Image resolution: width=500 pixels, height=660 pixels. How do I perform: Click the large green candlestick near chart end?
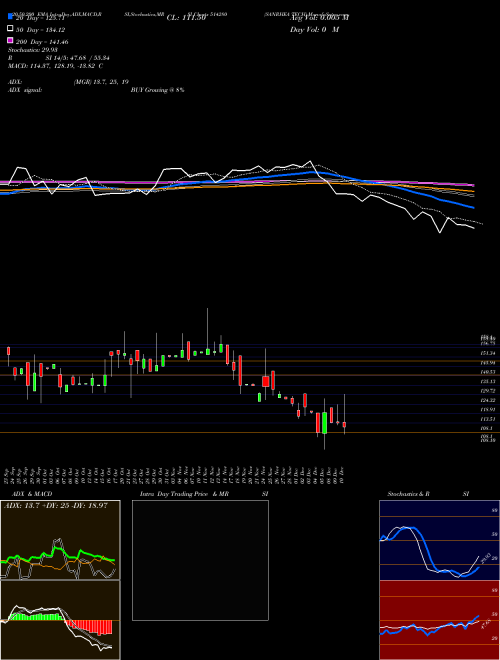324,423
